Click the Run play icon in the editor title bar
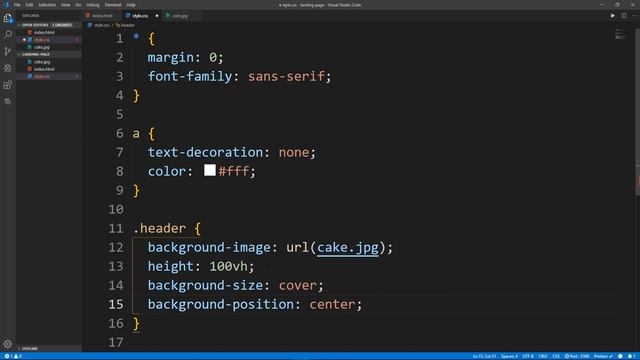This screenshot has width=640, height=360. [613, 16]
